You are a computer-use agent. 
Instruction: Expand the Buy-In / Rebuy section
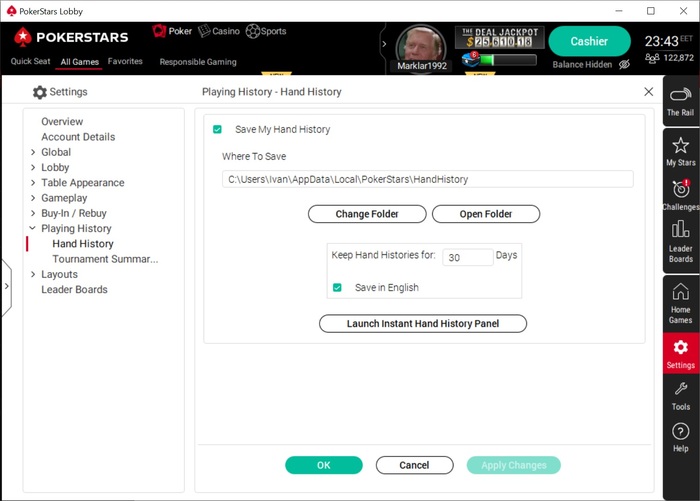(x=33, y=213)
